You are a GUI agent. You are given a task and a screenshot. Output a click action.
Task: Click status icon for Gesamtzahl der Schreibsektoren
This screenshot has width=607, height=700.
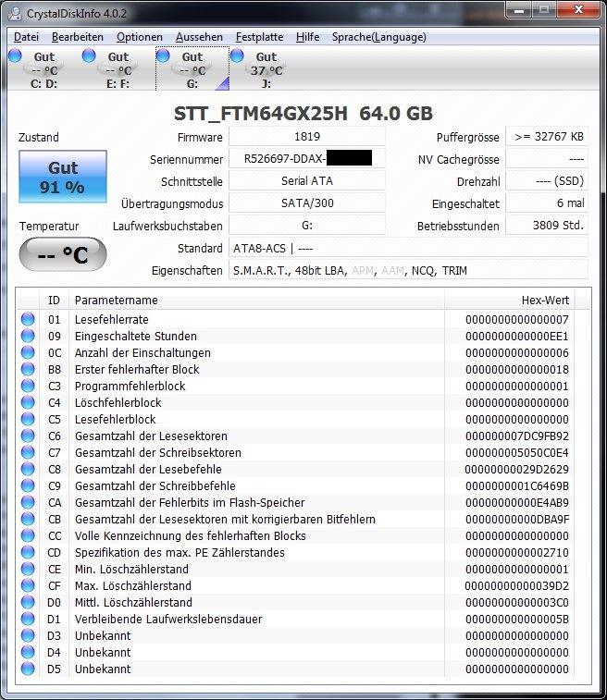pos(28,452)
